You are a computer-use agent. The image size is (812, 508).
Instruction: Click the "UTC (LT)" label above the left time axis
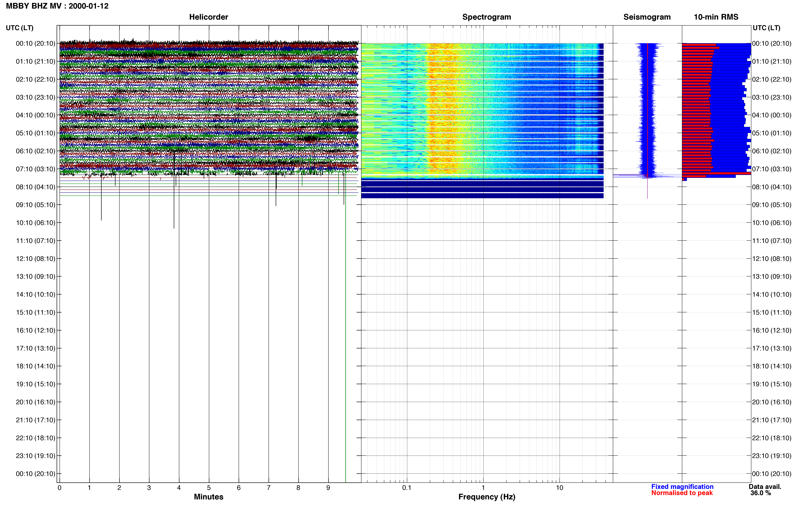click(19, 28)
